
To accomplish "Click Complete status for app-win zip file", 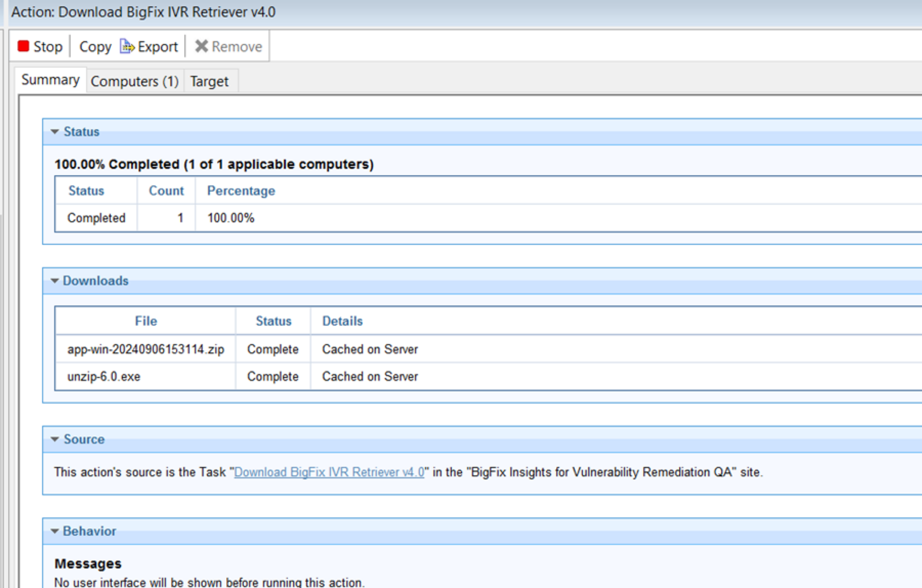I will (x=273, y=349).
